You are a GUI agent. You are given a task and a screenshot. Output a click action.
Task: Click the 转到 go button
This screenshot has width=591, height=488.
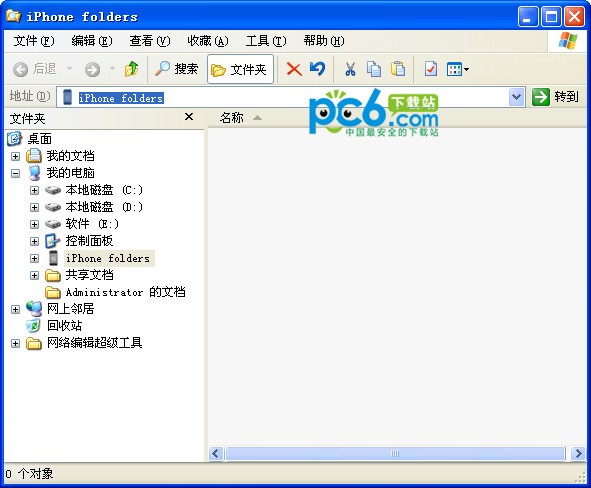coord(555,97)
